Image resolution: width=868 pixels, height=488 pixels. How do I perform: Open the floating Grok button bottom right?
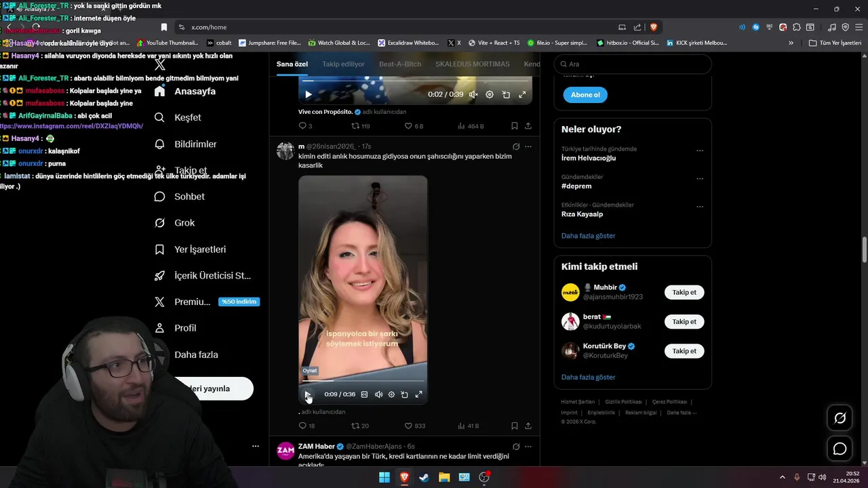pyautogui.click(x=840, y=418)
